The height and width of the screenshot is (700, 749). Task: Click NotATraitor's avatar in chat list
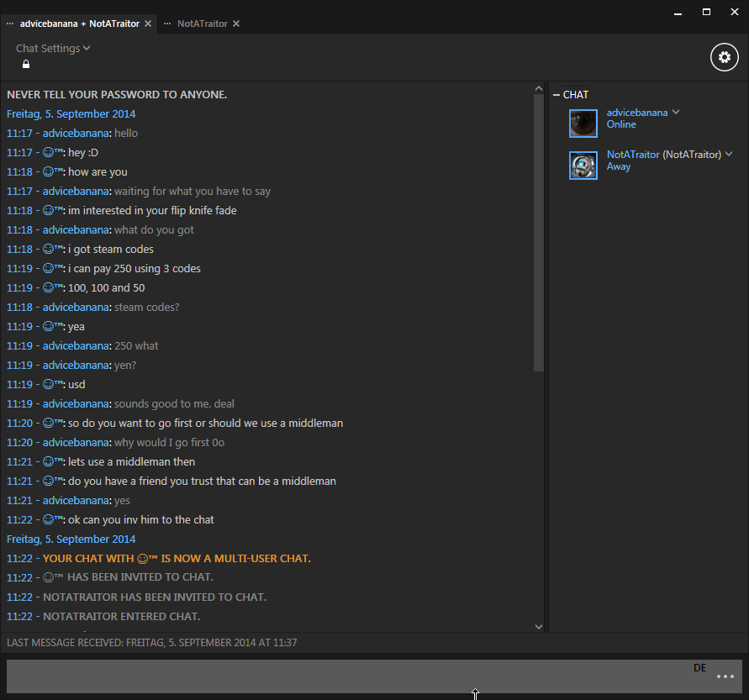click(x=583, y=166)
